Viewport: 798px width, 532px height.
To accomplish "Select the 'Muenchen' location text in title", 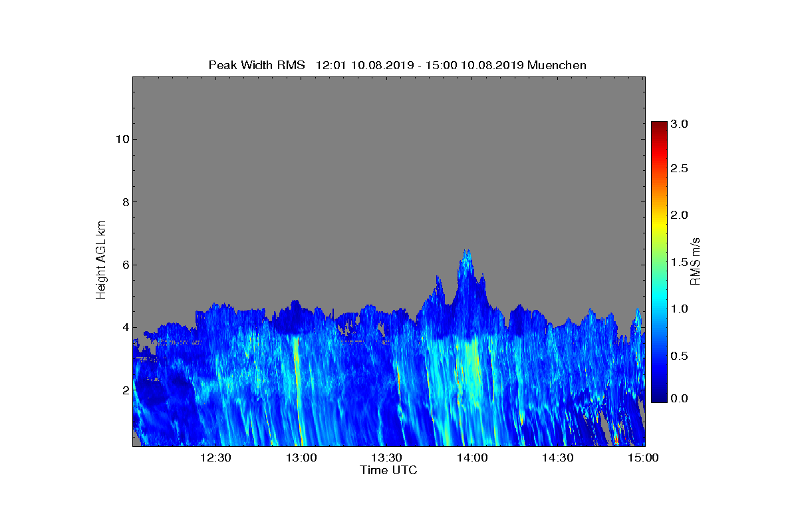I will click(557, 65).
